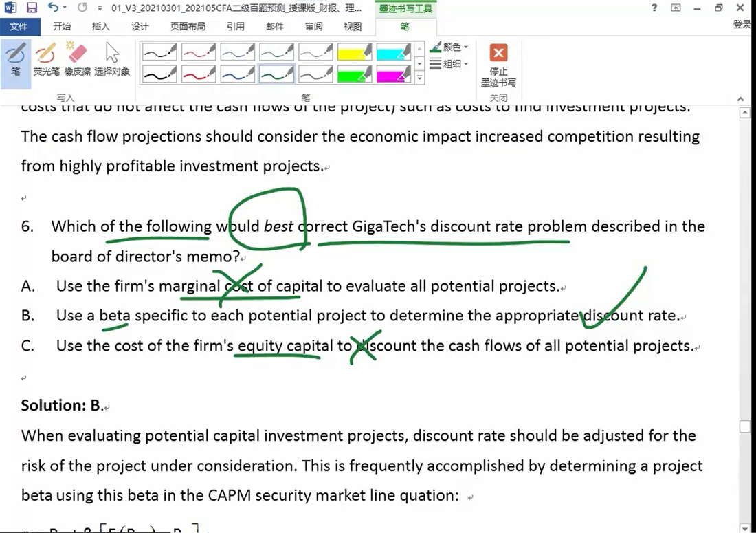The image size is (756, 533).
Task: Pick the selected thick green pen style
Action: pos(277,74)
